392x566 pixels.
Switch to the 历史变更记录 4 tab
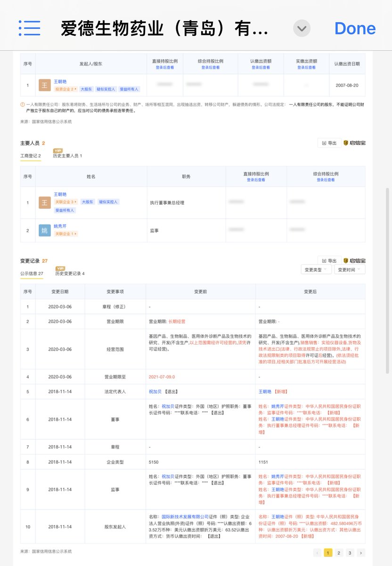click(70, 274)
